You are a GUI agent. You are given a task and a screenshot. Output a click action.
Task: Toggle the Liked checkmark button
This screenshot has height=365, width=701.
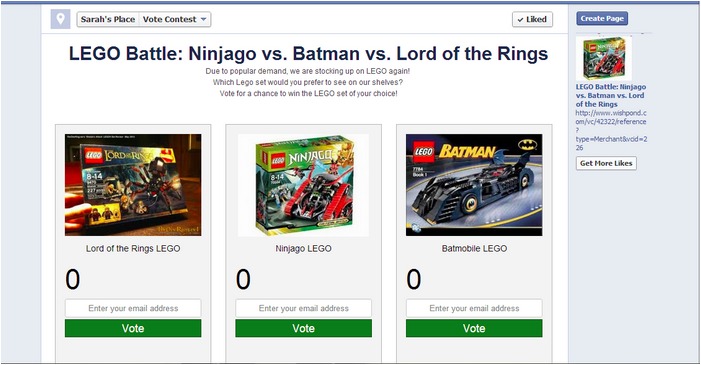point(532,19)
